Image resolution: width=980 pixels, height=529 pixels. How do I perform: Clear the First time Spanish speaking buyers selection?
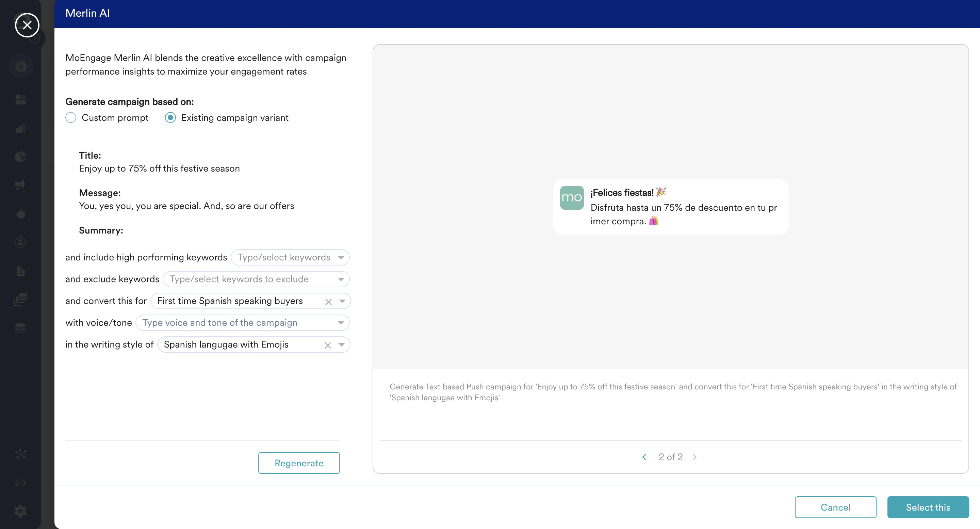pos(329,302)
